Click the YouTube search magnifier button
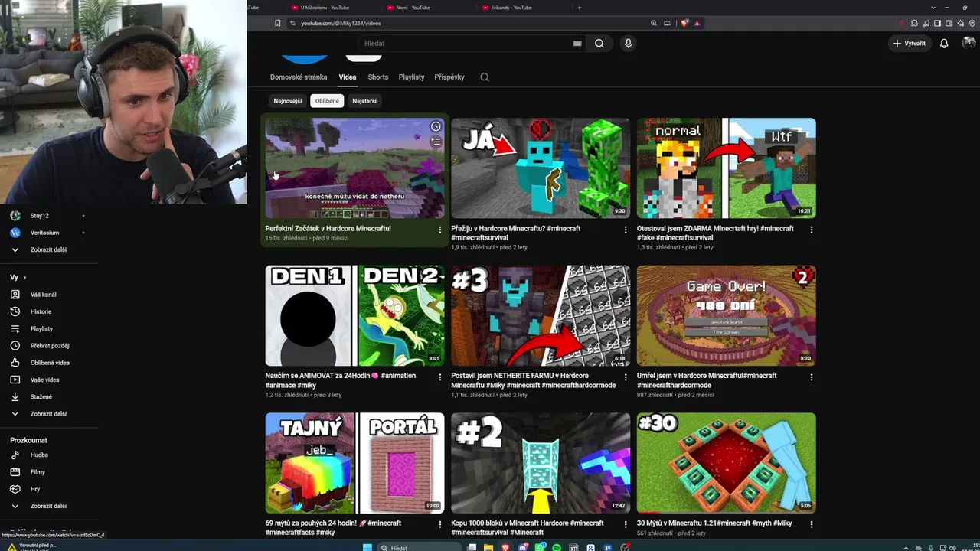Viewport: 980px width, 551px height. pos(599,44)
